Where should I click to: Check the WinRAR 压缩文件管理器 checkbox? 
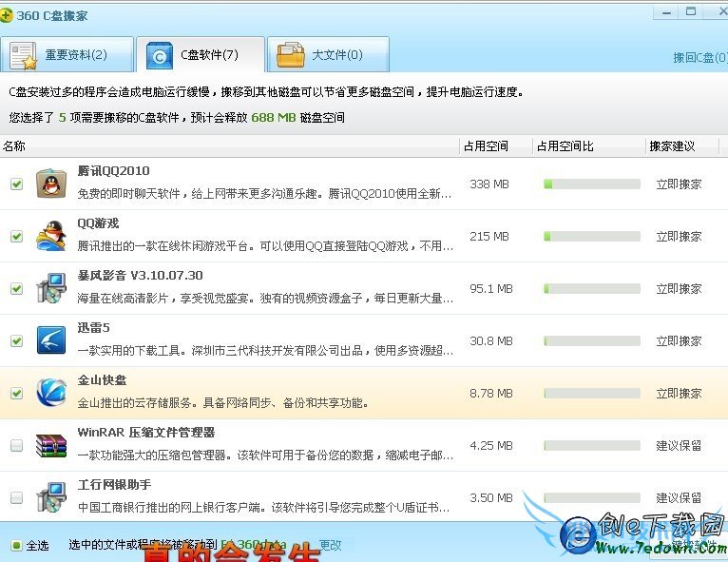click(x=17, y=445)
